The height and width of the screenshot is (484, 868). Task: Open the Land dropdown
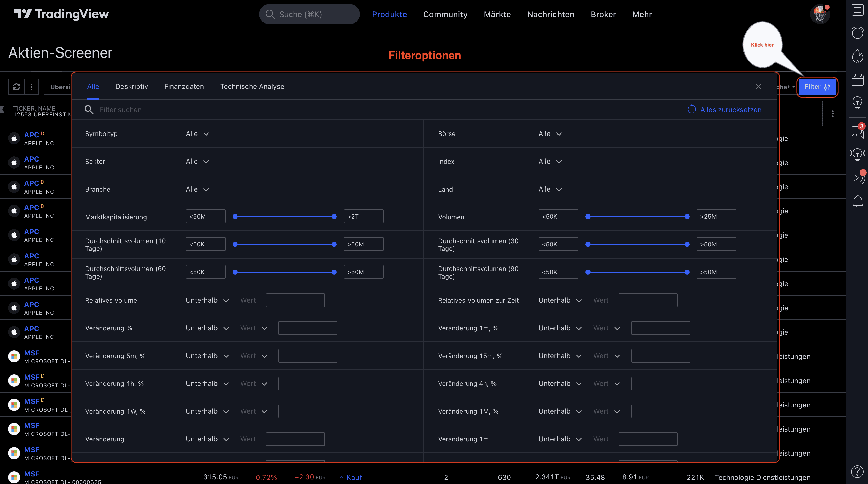click(x=550, y=189)
